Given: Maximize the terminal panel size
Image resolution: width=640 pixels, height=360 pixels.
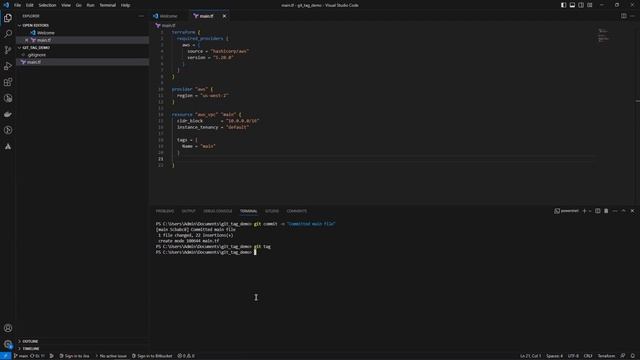Looking at the screenshot, I should point(624,211).
